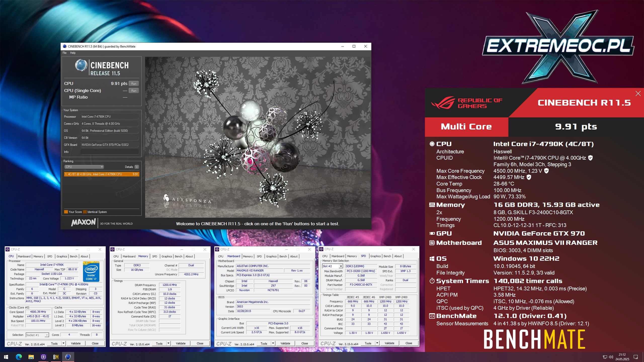Open the Slot #2 dropdown in SPD window
644x362 pixels.
tap(332, 266)
